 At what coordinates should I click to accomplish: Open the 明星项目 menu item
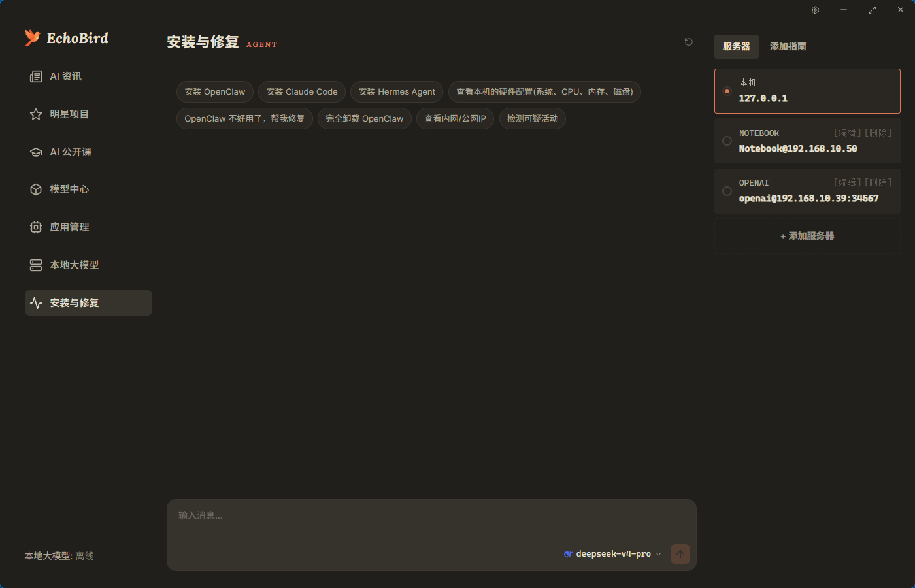coord(88,114)
